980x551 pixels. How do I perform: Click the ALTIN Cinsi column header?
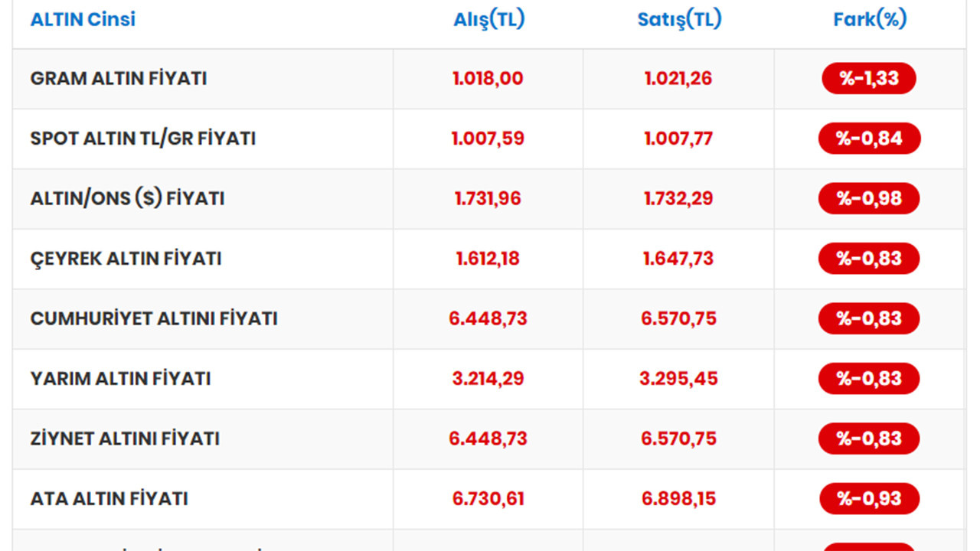83,19
